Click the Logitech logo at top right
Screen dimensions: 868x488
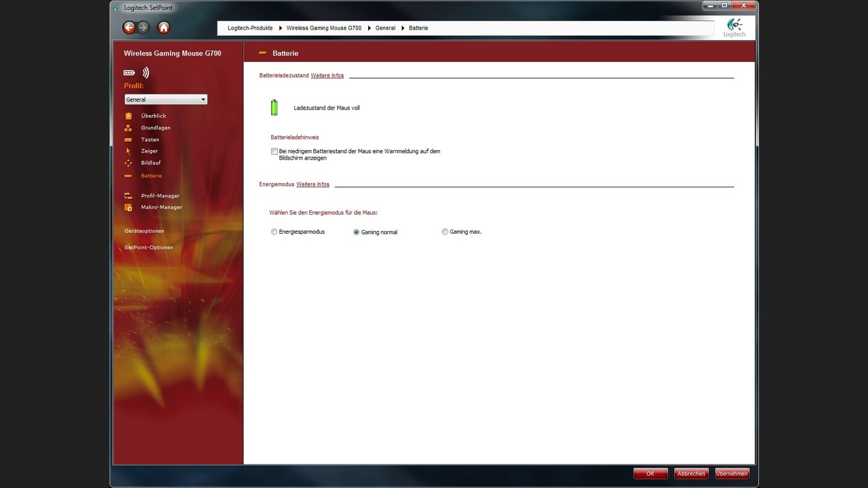[x=734, y=28]
